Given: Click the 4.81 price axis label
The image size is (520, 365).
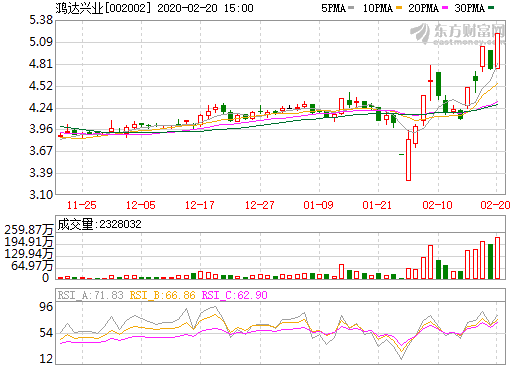Looking at the screenshot, I should pyautogui.click(x=41, y=64).
